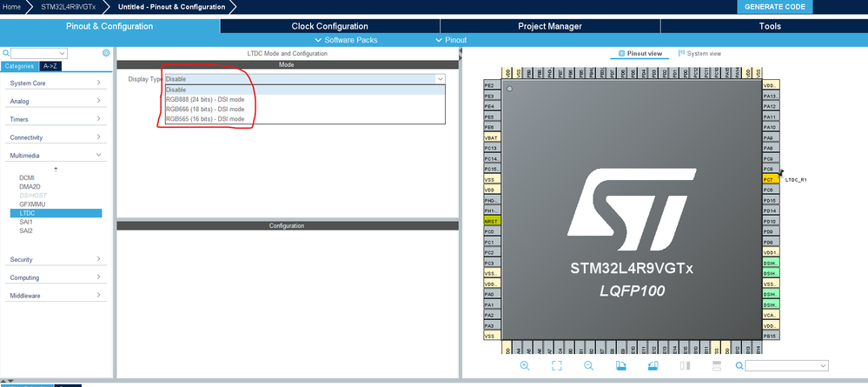
Task: Expand the Middleware category
Action: [x=56, y=296]
